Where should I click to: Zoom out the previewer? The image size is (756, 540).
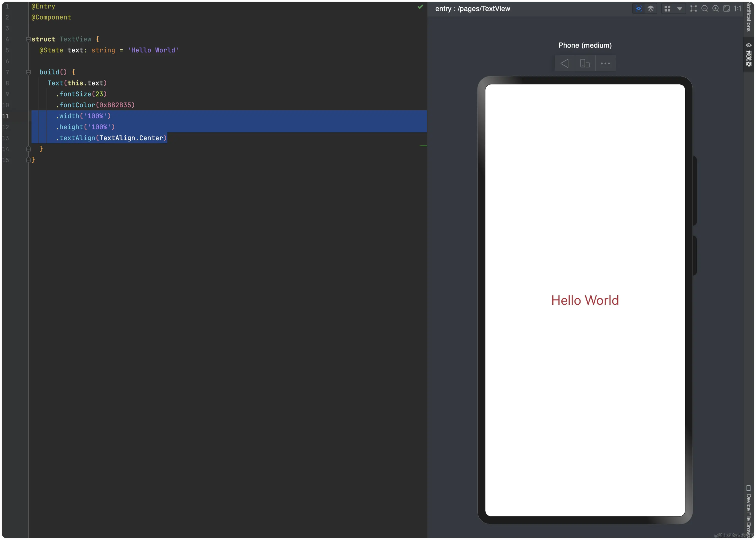tap(704, 9)
